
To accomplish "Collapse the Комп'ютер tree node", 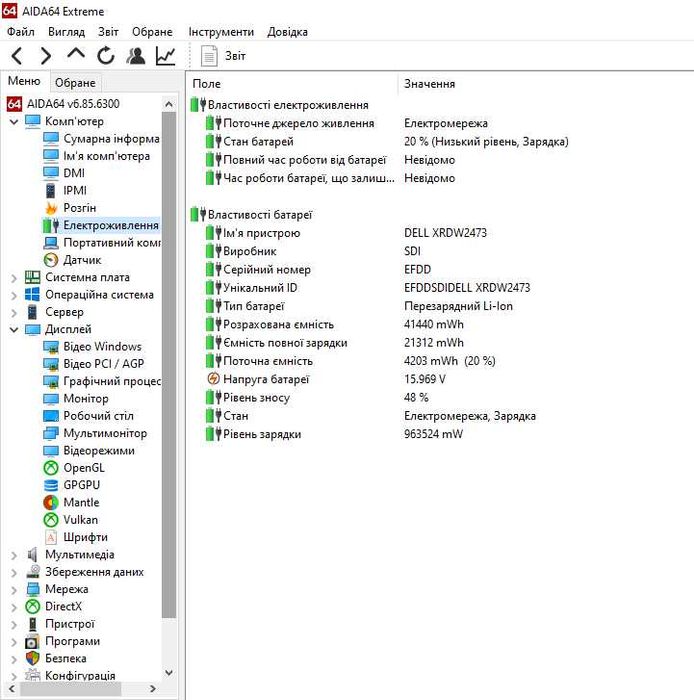I will [x=14, y=121].
